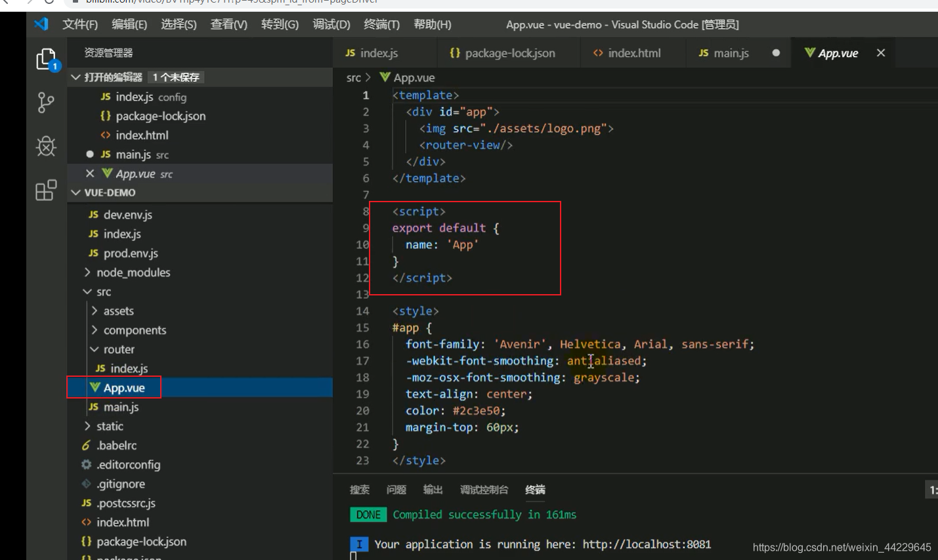Click the DONE badge in terminal
This screenshot has height=560, width=938.
[x=368, y=515]
